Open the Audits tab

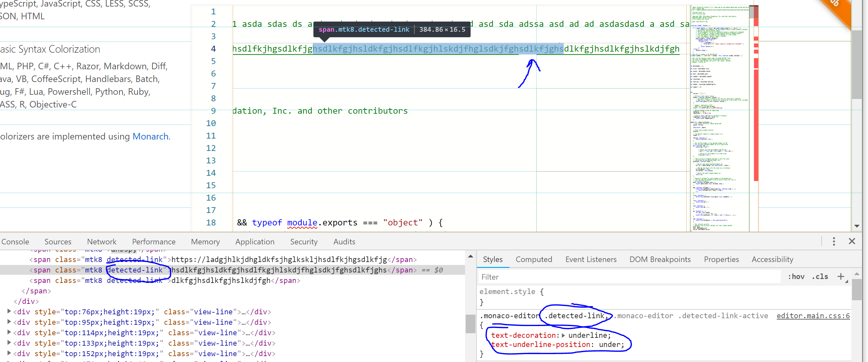[x=344, y=241]
